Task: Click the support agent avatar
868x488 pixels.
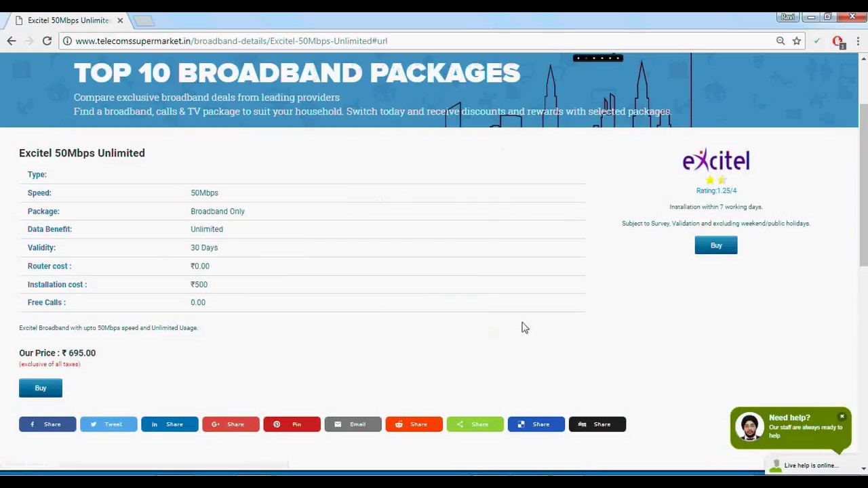Action: click(749, 428)
